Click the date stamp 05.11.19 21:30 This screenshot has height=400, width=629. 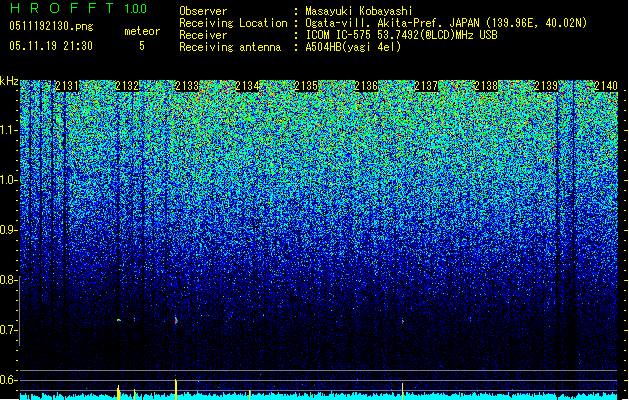tap(51, 46)
